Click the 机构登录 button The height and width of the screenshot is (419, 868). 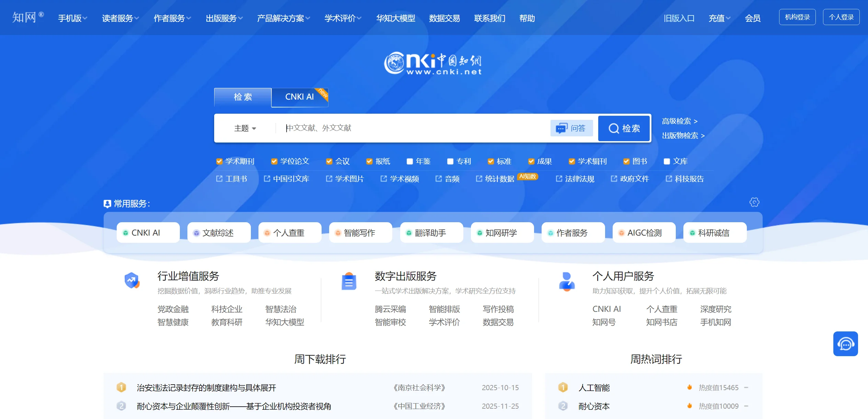(x=797, y=17)
